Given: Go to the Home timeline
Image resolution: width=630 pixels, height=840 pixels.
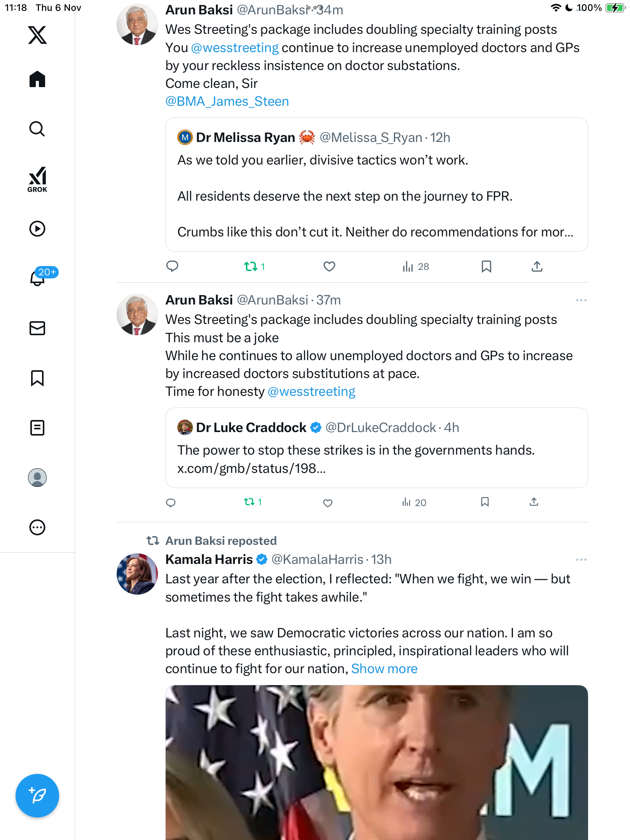Looking at the screenshot, I should pos(37,79).
